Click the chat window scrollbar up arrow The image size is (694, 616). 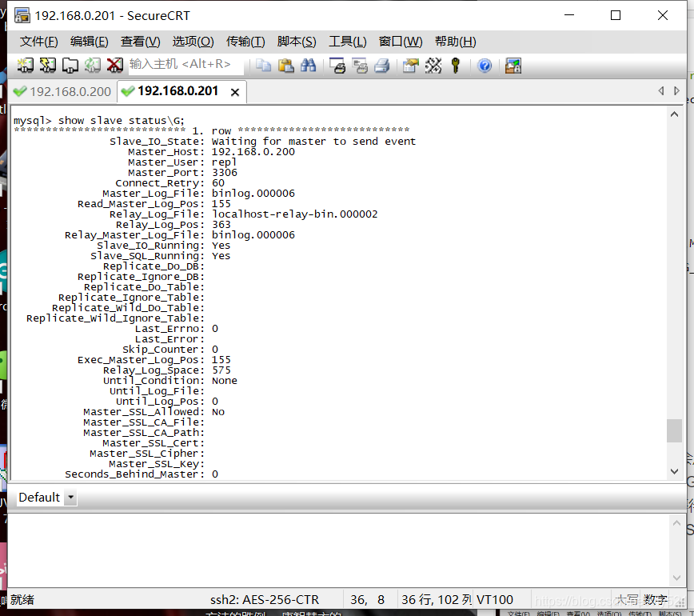(676, 523)
